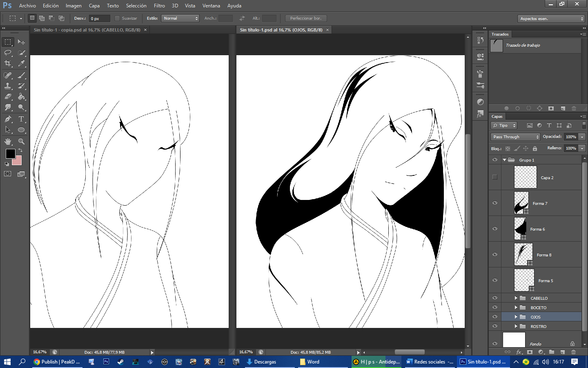Select the Lasso tool

tap(8, 53)
